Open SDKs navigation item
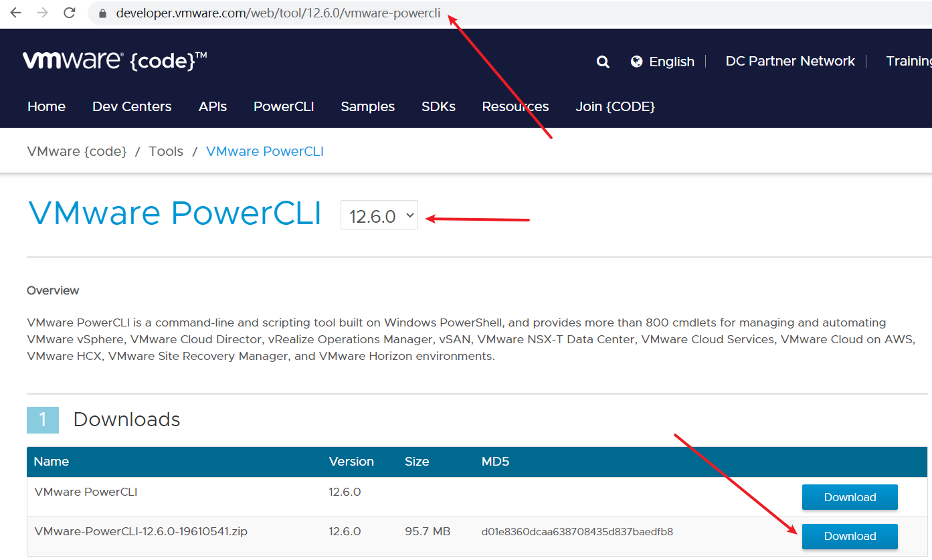The width and height of the screenshot is (932, 560). 438,106
